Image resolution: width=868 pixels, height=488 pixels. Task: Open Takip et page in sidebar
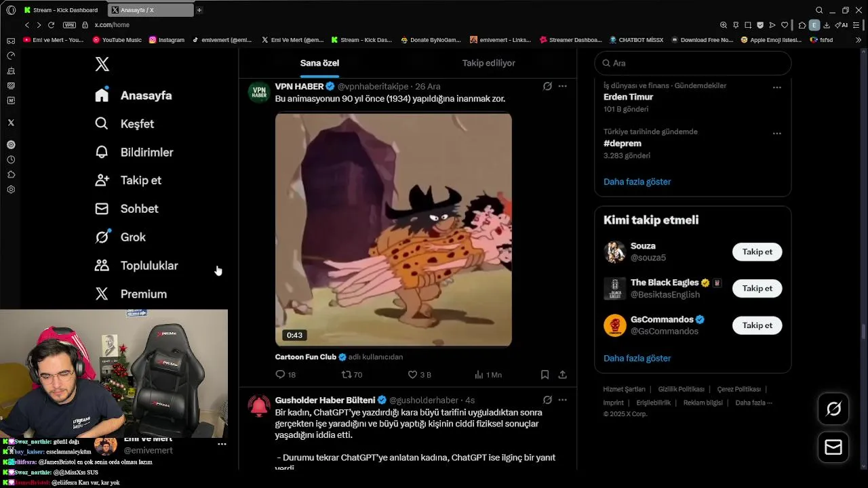pos(128,180)
